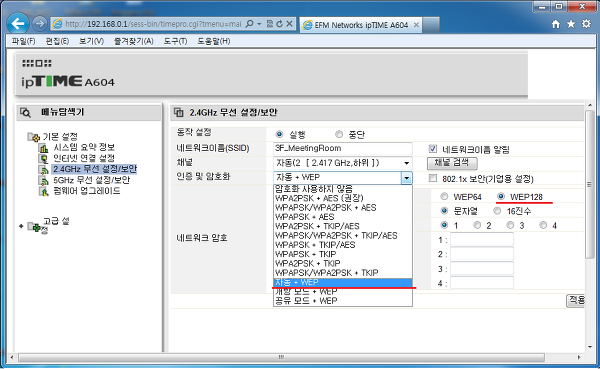Open the 채널 dropdown list
This screenshot has width=600, height=369.
pos(343,163)
